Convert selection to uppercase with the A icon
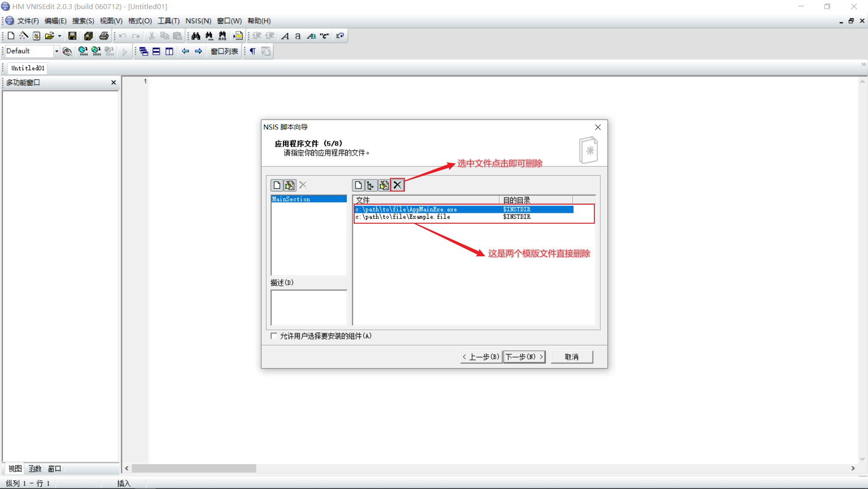 285,36
